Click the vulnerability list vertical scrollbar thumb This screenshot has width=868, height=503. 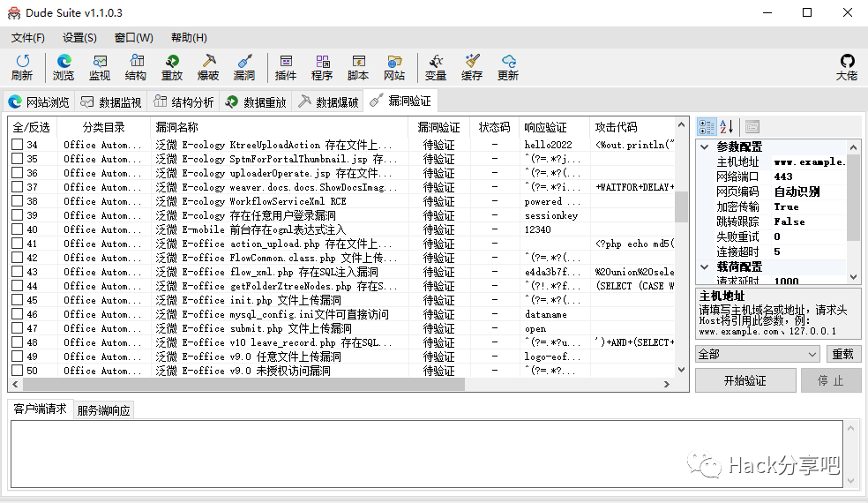point(681,206)
